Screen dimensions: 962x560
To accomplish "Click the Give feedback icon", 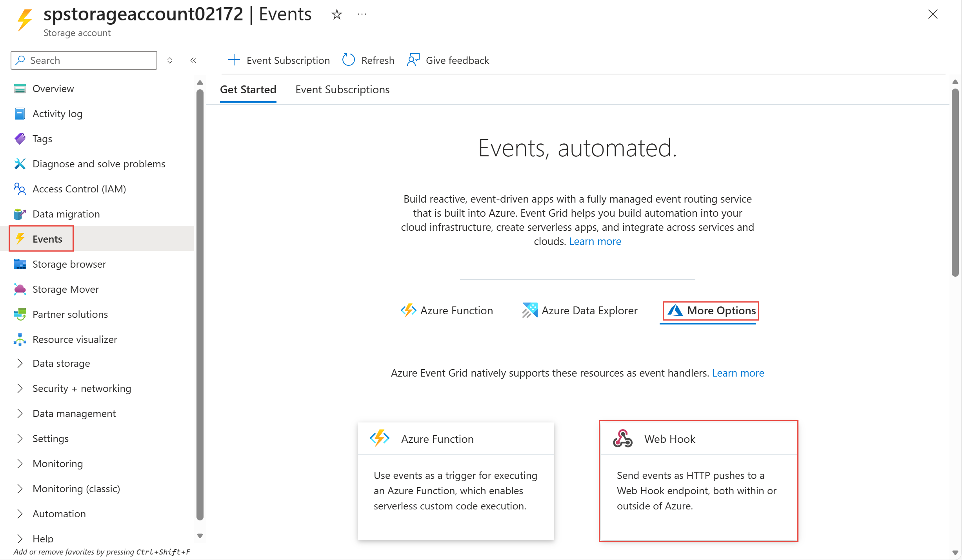I will click(x=413, y=60).
